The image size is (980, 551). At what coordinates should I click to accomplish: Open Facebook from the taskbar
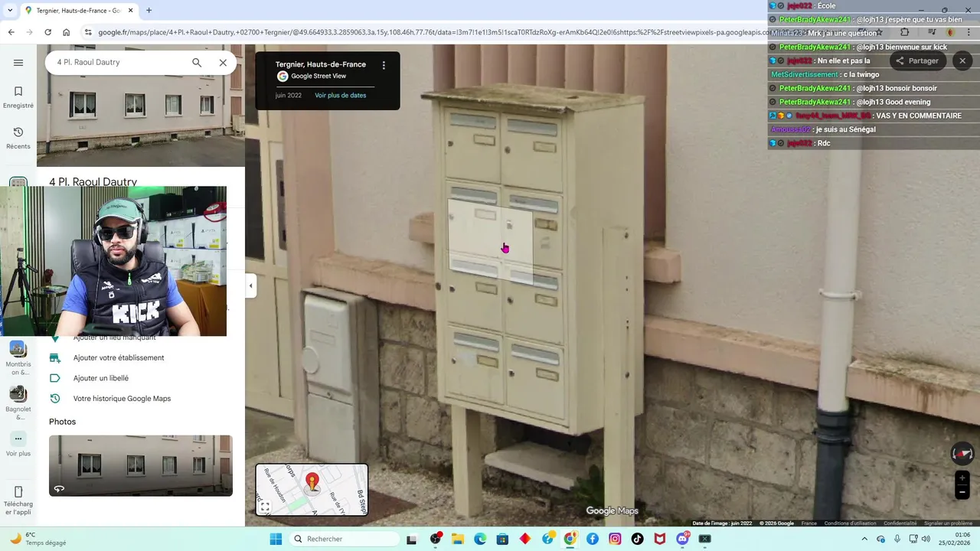point(593,539)
